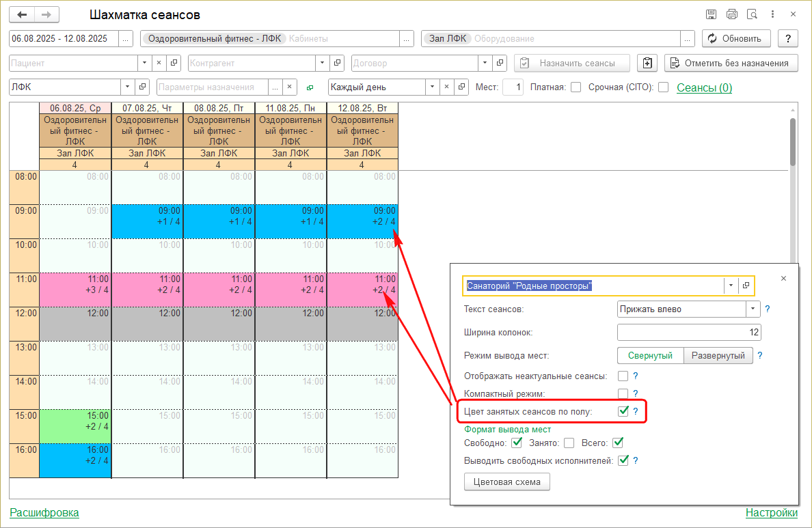Screen dimensions: 812x528
Task: Expand the Договор dropdown
Action: pyautogui.click(x=485, y=63)
